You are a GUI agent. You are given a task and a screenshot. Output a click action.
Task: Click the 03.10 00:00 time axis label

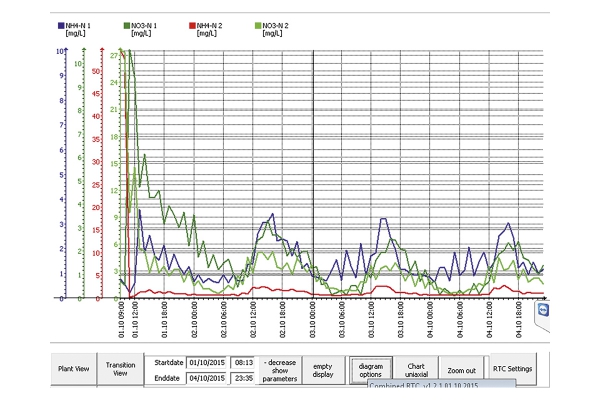(313, 320)
